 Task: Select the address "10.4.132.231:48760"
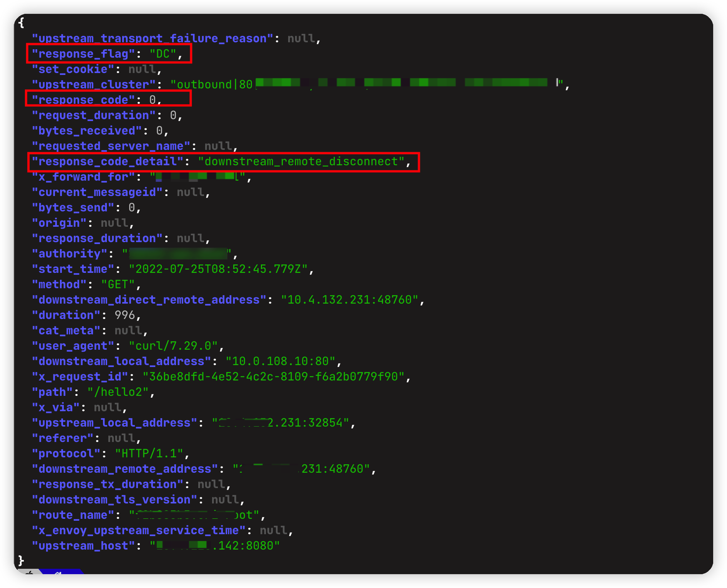[350, 300]
